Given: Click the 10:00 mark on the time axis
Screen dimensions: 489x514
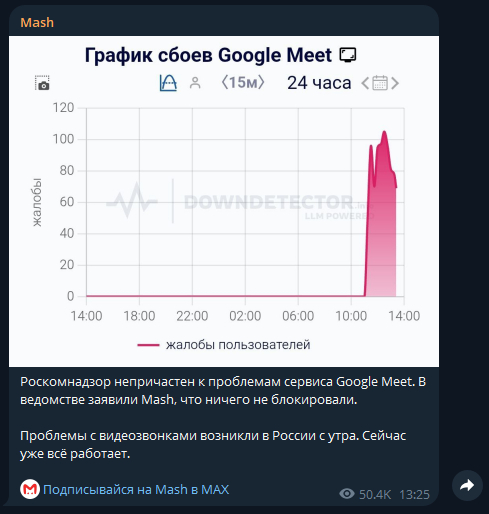Looking at the screenshot, I should (351, 316).
